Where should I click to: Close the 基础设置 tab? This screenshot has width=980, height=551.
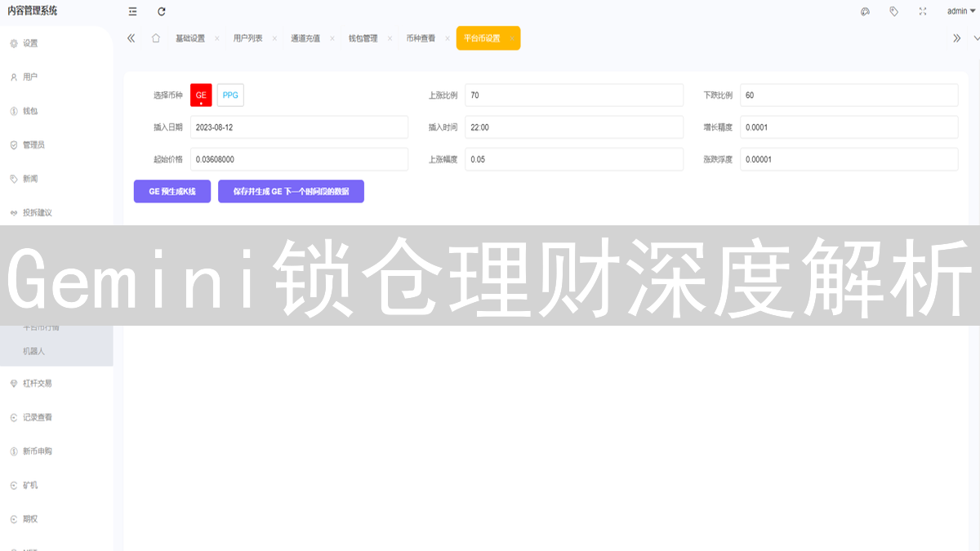[216, 38]
